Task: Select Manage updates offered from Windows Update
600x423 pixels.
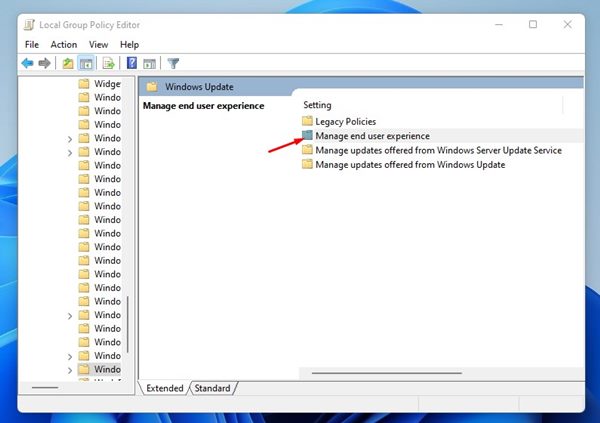Action: [x=410, y=165]
